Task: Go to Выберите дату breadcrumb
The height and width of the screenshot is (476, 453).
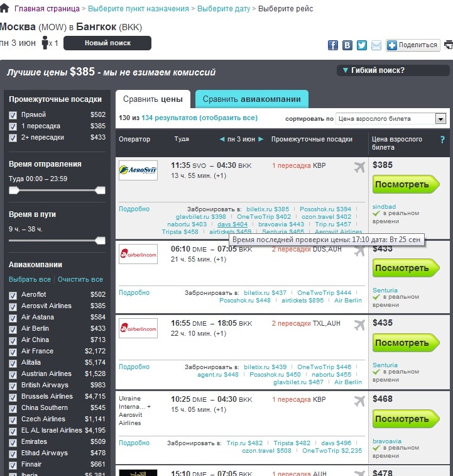Action: tap(224, 9)
